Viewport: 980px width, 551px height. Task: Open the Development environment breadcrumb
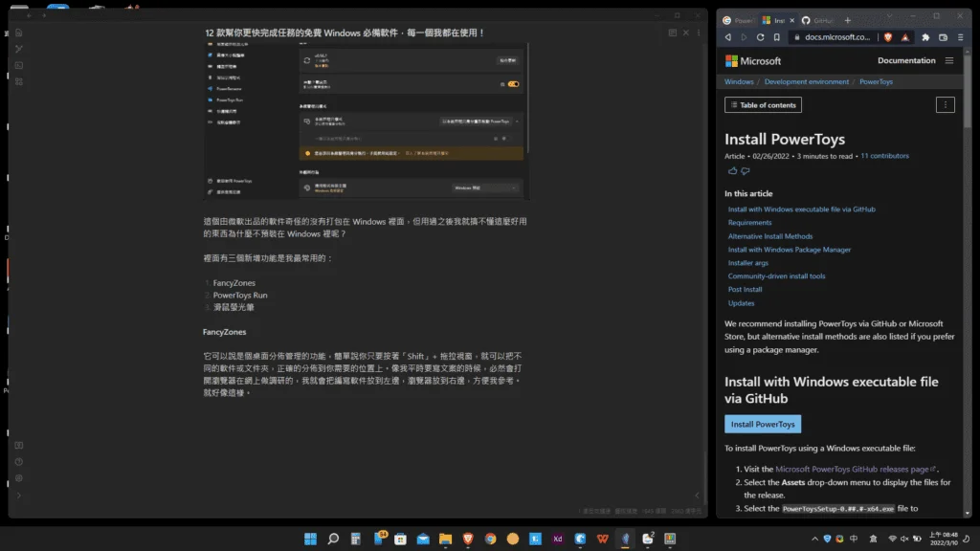tap(806, 82)
